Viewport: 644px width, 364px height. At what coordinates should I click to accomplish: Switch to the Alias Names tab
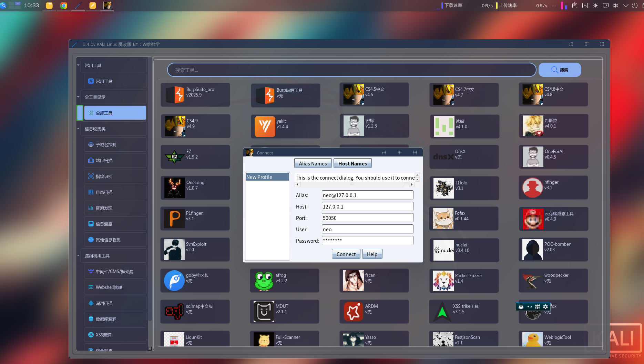pos(313,163)
